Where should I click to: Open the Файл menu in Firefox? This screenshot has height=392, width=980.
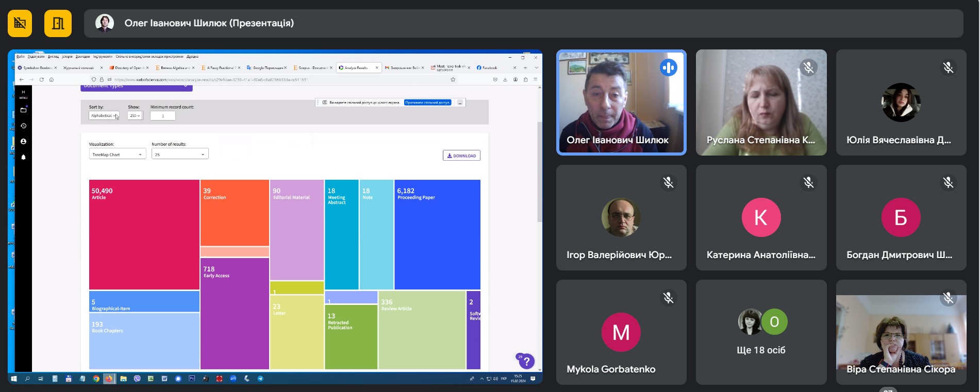[21, 57]
